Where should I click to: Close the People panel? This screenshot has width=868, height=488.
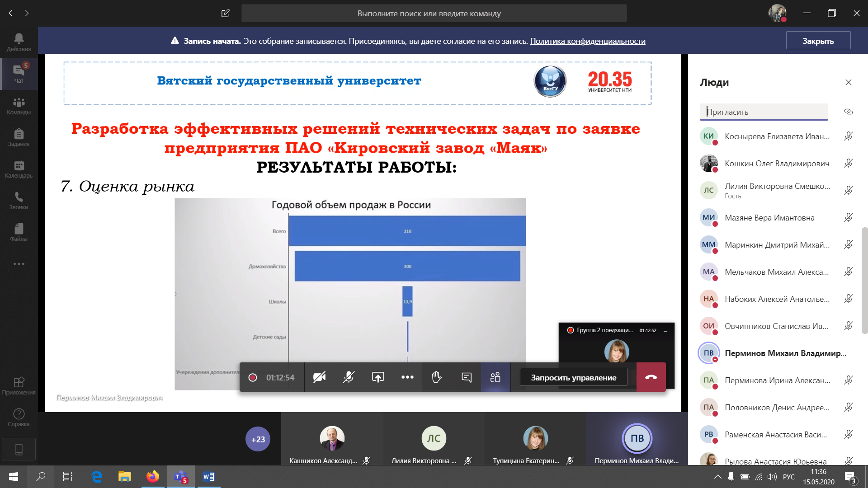click(x=849, y=82)
